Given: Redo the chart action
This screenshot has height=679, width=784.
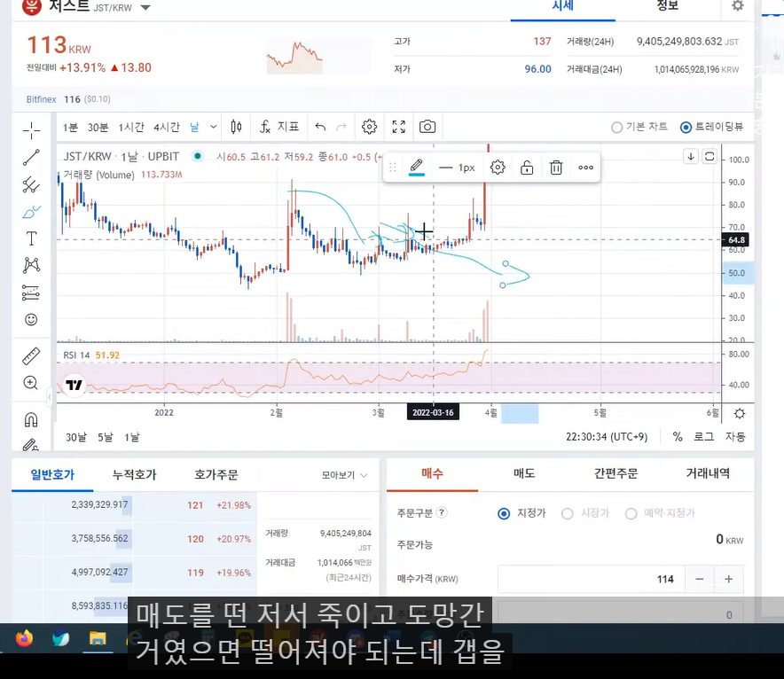Looking at the screenshot, I should tap(341, 127).
